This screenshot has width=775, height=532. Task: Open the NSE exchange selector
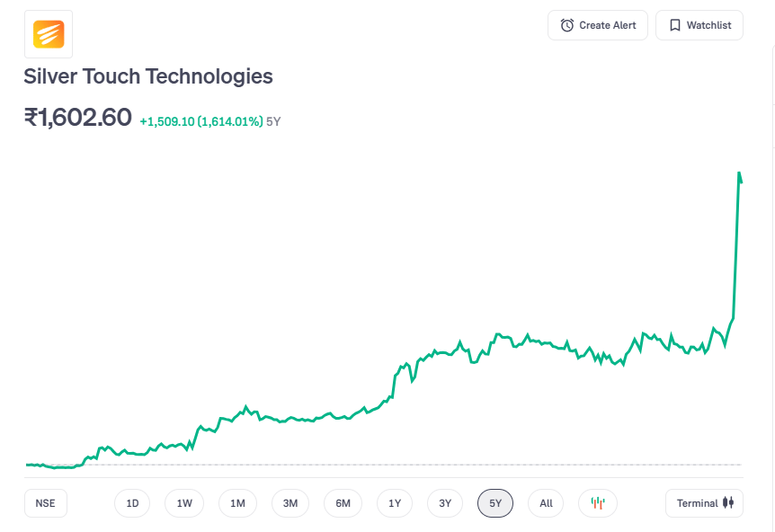[45, 503]
